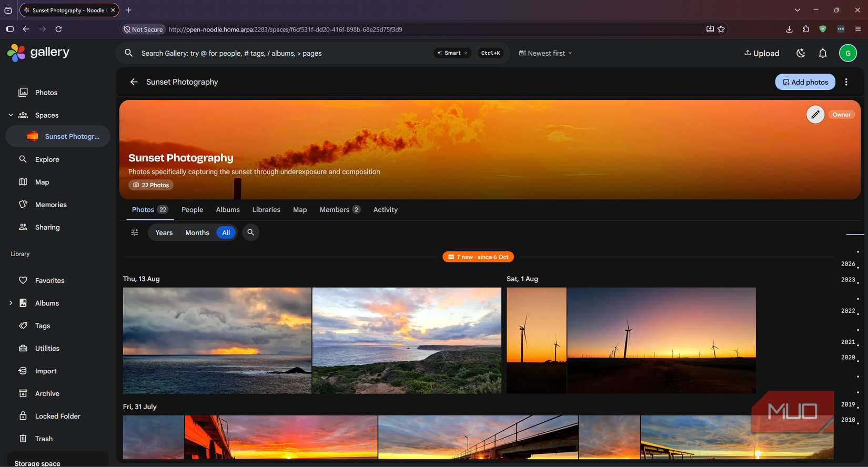The image size is (868, 467).
Task: Select the Years timeline view
Action: pos(164,232)
